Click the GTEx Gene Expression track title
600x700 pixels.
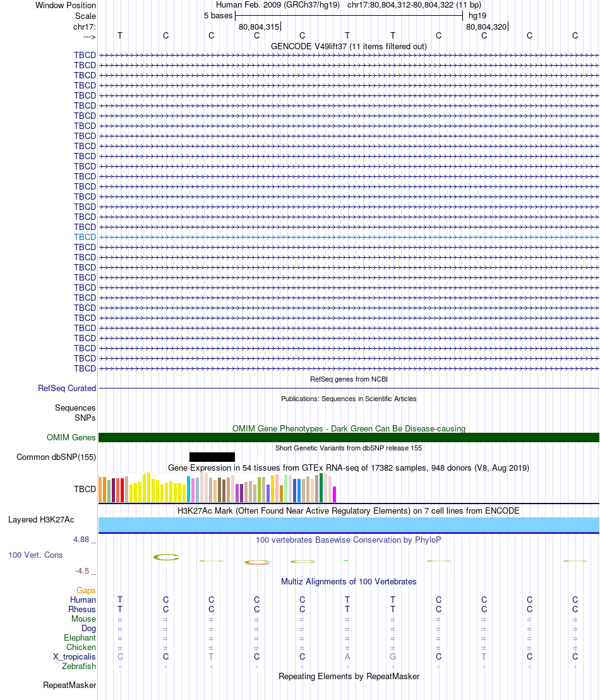[349, 468]
